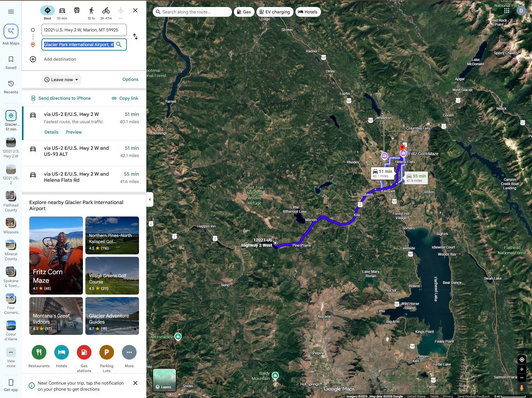Open Baldy Mountain peak marker

(275, 375)
